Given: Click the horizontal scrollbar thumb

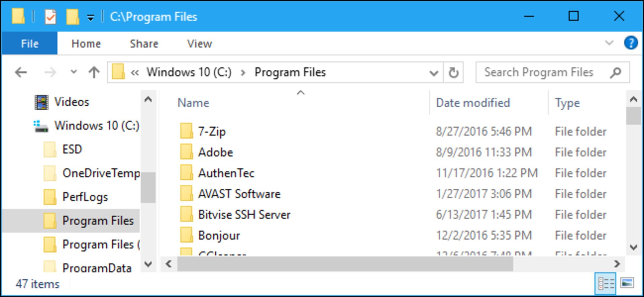Looking at the screenshot, I should coord(345,264).
